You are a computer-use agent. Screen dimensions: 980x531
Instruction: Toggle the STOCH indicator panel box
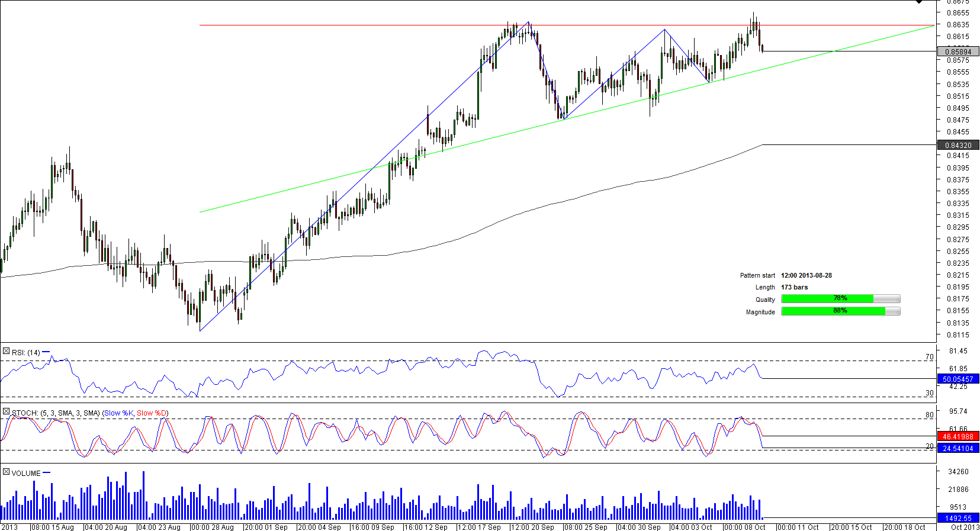[6, 411]
